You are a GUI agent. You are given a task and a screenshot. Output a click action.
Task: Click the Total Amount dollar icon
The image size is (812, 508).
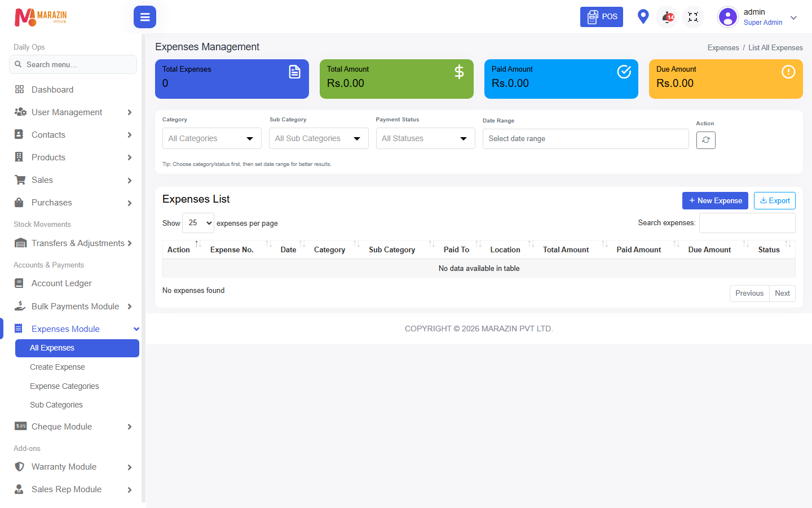[460, 72]
